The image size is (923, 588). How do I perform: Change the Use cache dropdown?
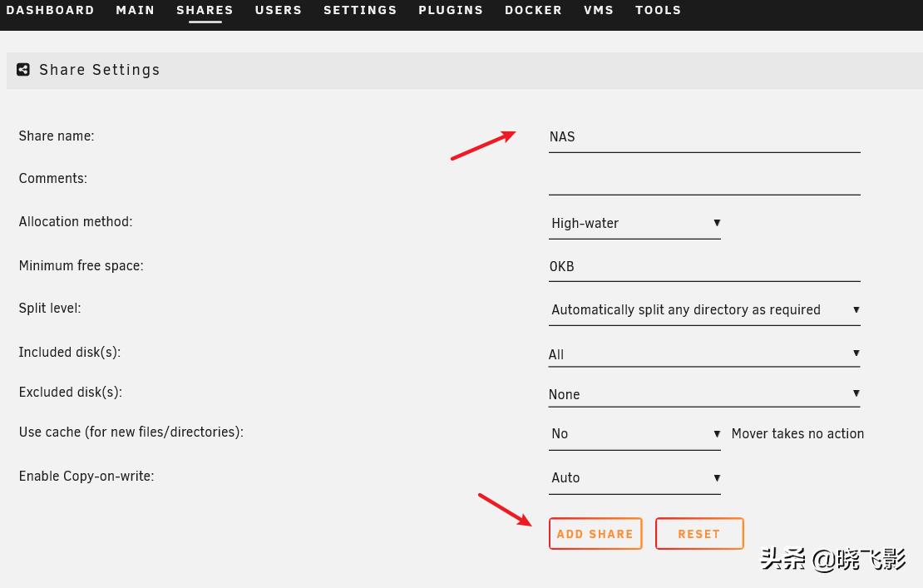click(634, 433)
